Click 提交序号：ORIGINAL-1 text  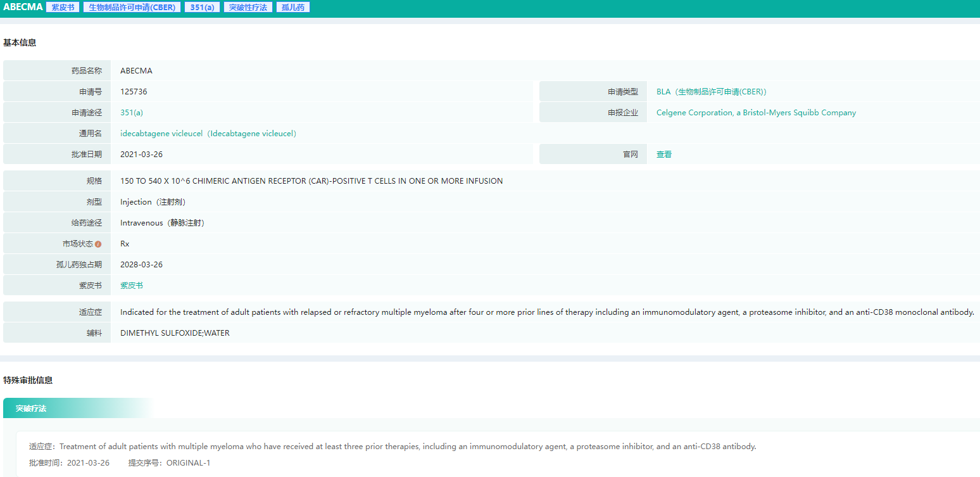169,463
